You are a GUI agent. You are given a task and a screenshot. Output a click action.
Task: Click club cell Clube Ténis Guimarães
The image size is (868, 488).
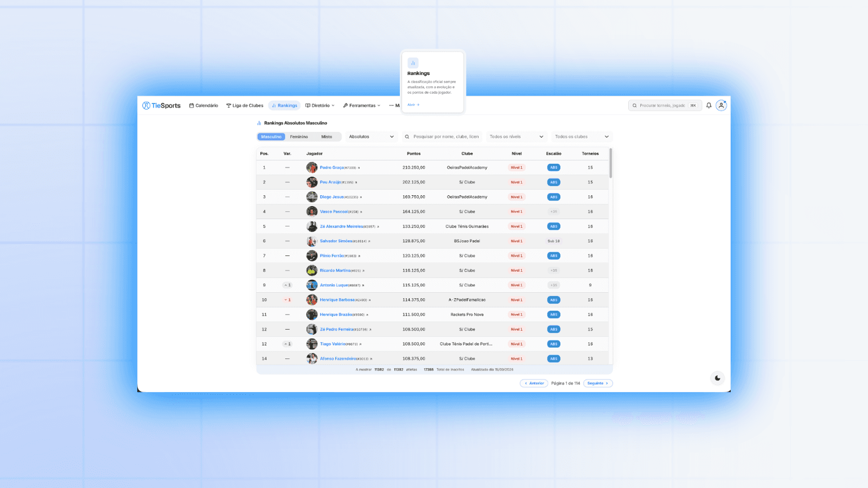click(467, 227)
